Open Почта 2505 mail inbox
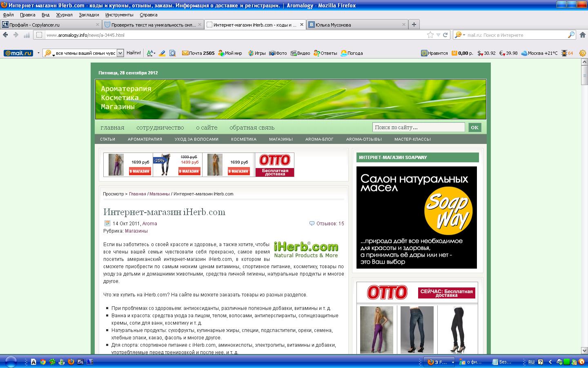 [x=198, y=53]
